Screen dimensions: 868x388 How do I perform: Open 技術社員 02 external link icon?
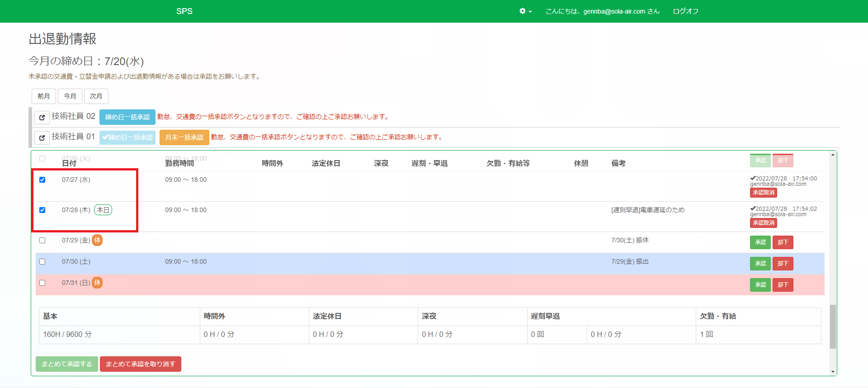coord(42,117)
